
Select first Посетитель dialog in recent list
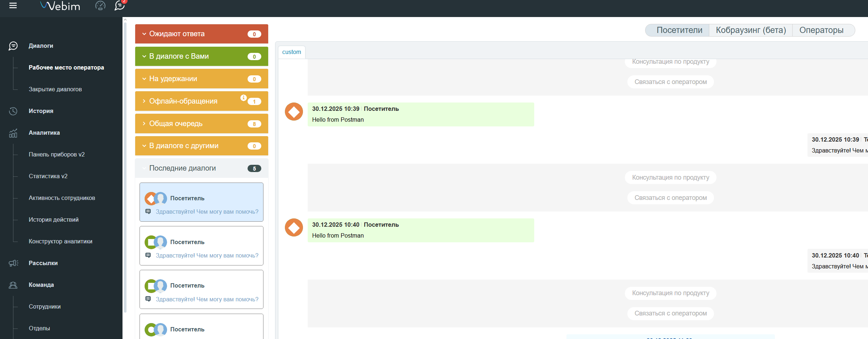point(202,202)
